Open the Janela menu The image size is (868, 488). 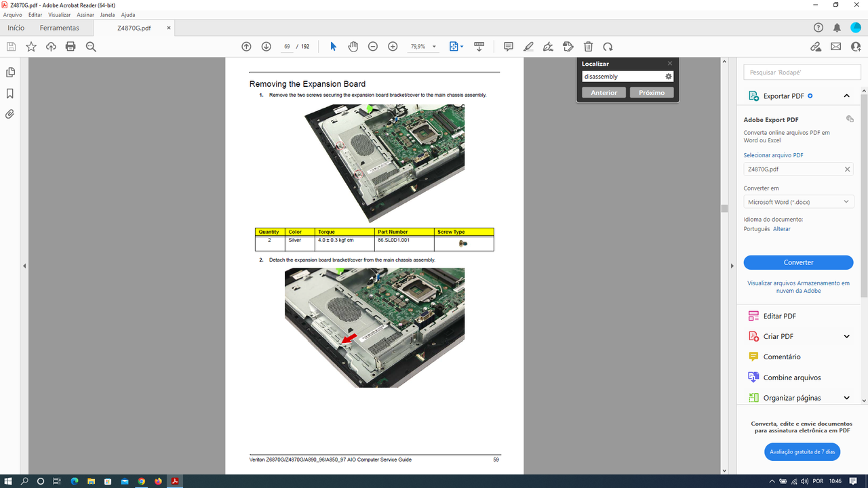coord(107,14)
